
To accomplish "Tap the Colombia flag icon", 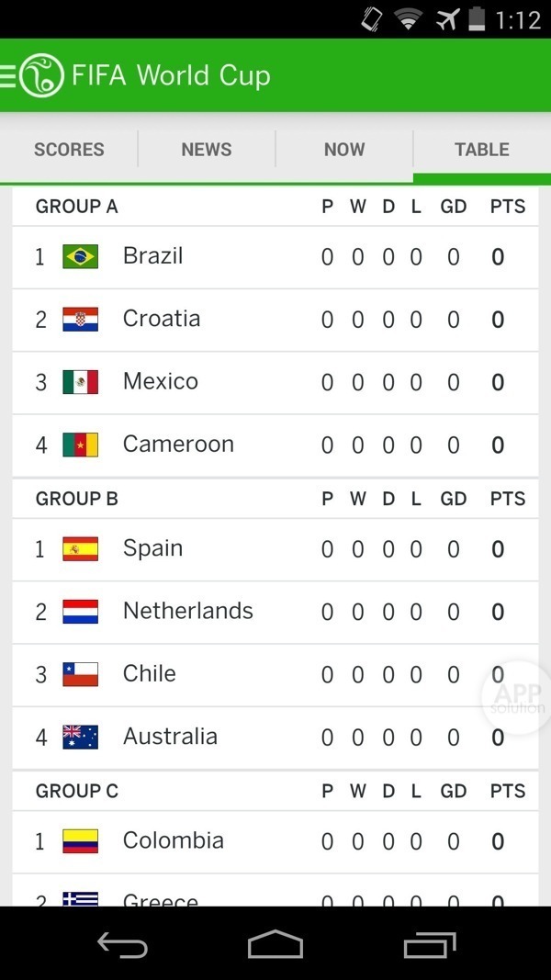I will pos(81,841).
